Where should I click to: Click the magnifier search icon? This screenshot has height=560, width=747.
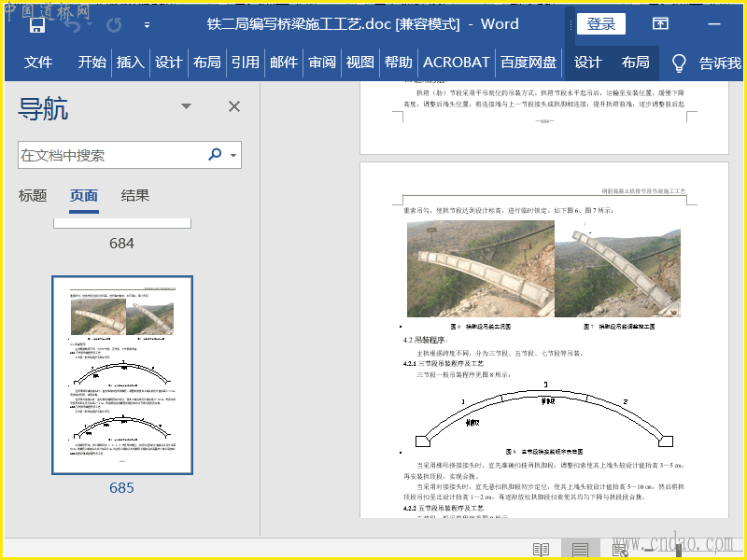[x=215, y=154]
